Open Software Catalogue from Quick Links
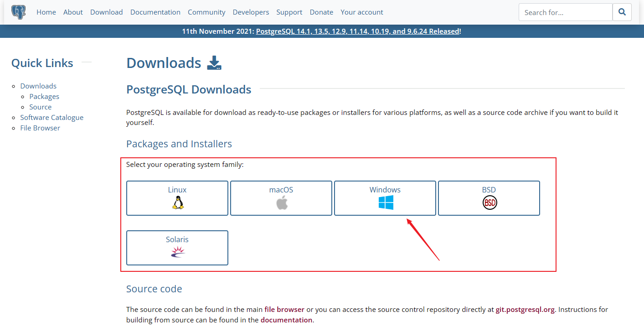This screenshot has width=644, height=332. (x=52, y=117)
